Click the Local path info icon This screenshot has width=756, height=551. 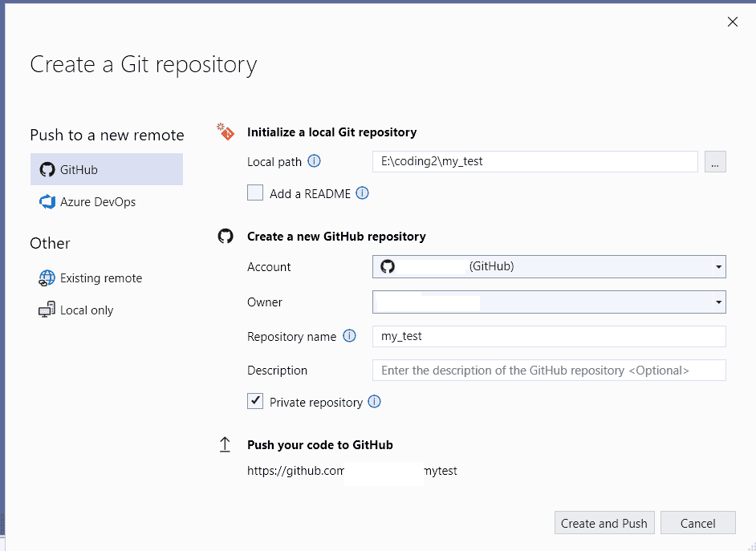[314, 161]
